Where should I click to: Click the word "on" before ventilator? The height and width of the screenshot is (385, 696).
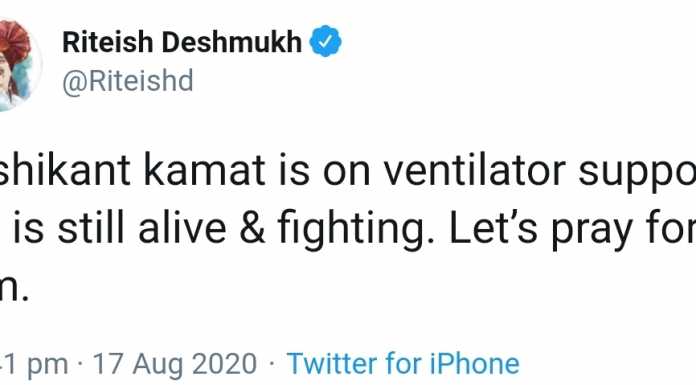coord(346,173)
